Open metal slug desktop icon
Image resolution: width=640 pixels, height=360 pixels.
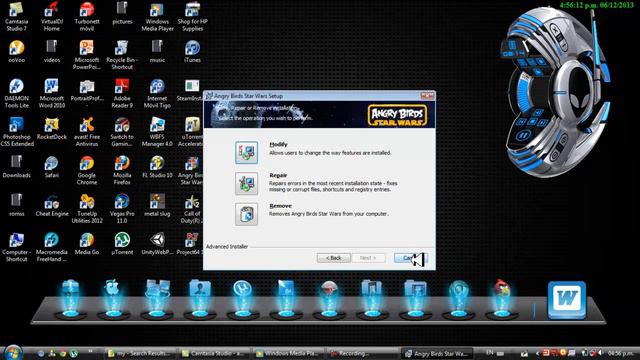click(x=157, y=205)
